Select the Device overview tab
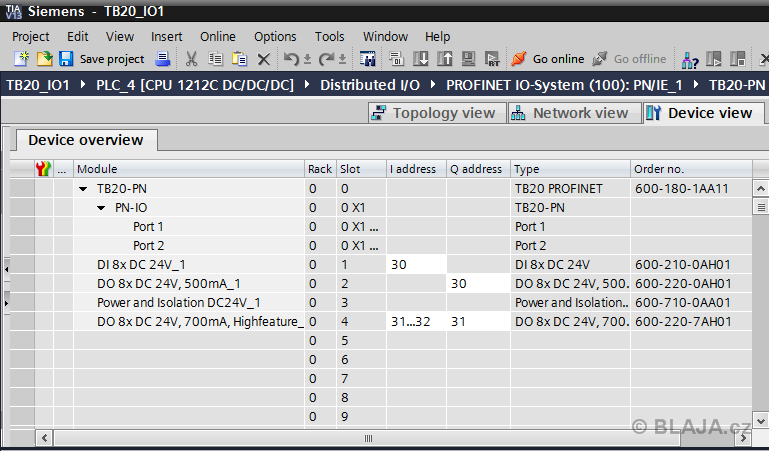 (x=86, y=140)
